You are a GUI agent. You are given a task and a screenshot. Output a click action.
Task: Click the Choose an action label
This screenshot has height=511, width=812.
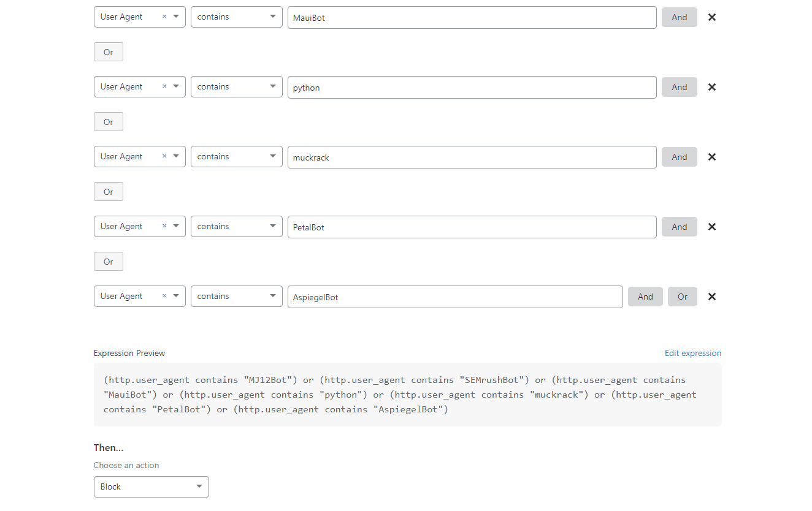pos(126,465)
